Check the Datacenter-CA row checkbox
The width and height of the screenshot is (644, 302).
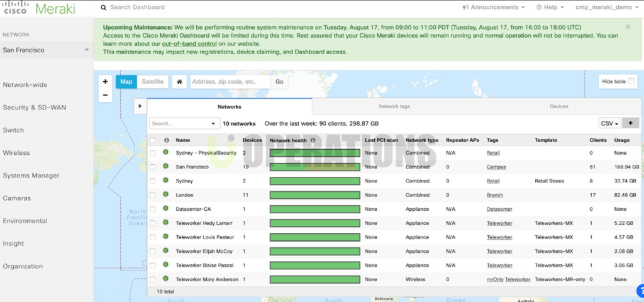coord(153,209)
